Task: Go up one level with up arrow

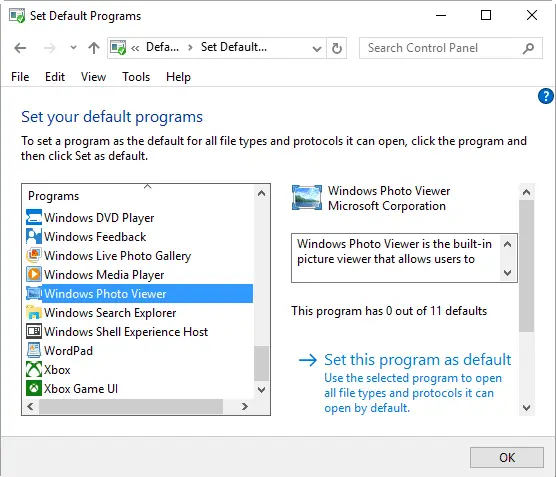Action: [x=94, y=48]
